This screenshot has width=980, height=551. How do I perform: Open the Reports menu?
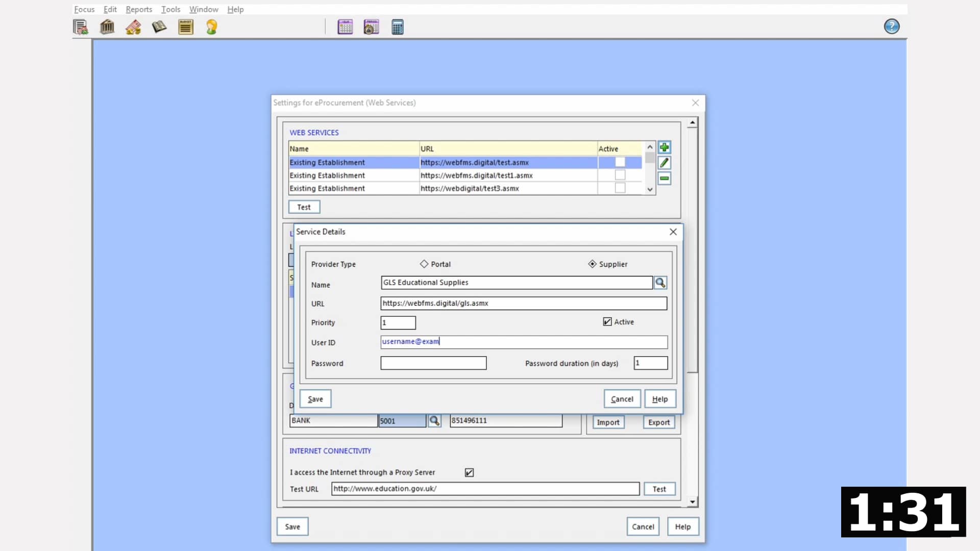coord(139,9)
